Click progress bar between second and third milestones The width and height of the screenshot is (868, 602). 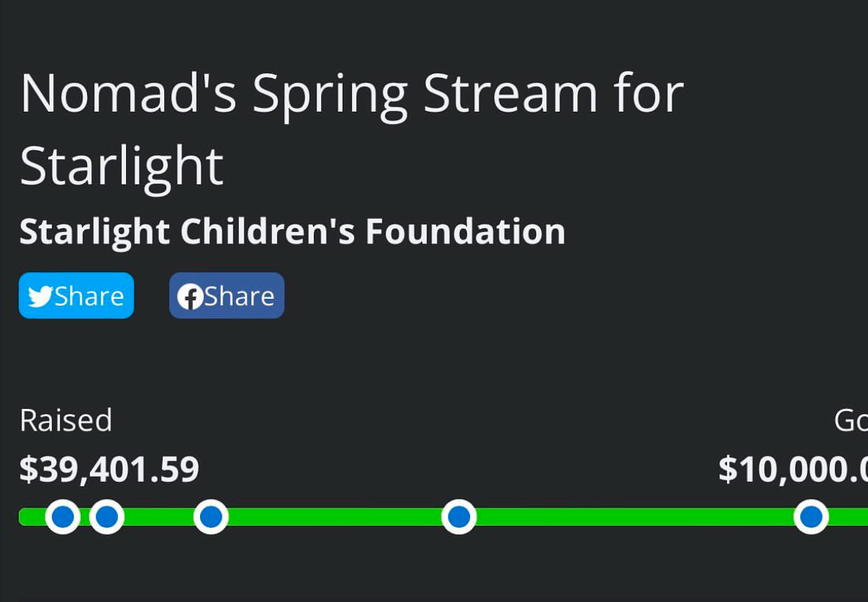tap(158, 516)
